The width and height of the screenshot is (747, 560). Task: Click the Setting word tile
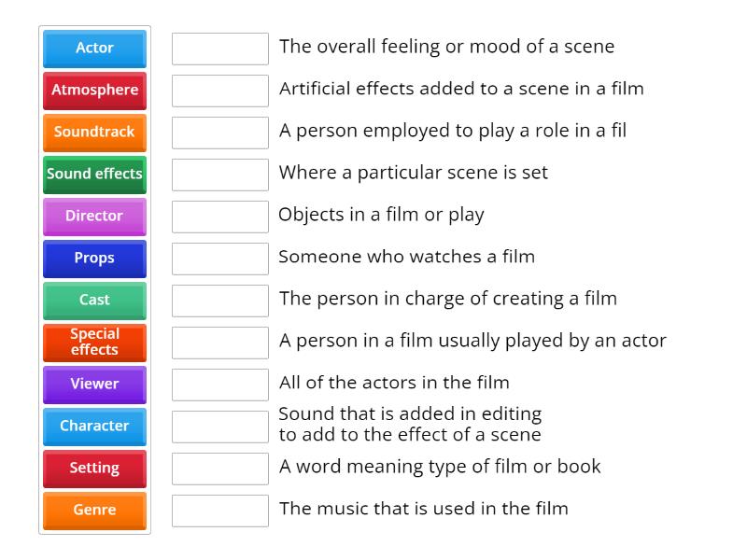pyautogui.click(x=93, y=468)
